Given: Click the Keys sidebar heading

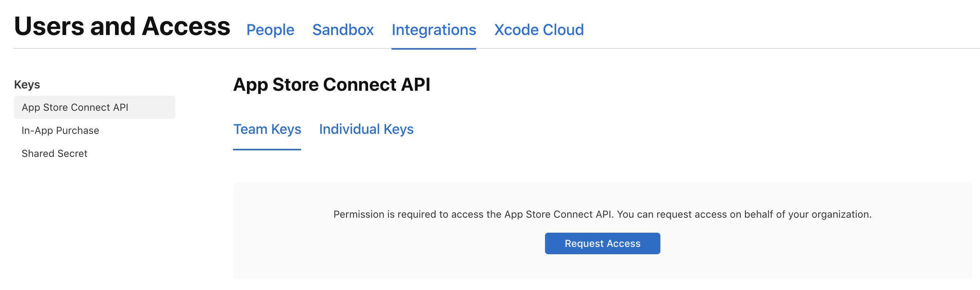Looking at the screenshot, I should tap(27, 85).
